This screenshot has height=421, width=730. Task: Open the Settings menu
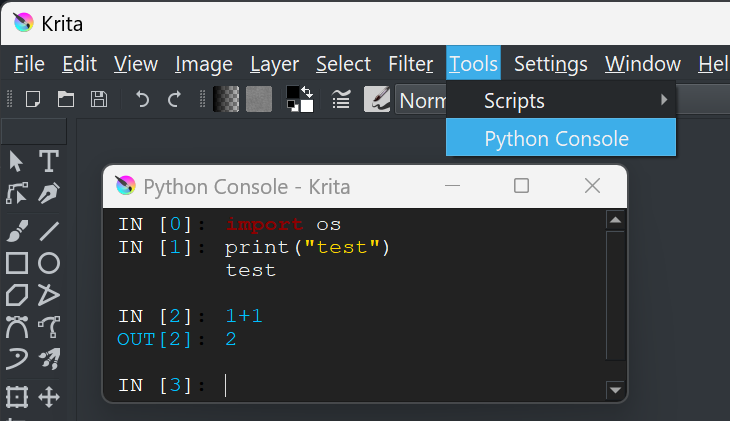pos(551,64)
